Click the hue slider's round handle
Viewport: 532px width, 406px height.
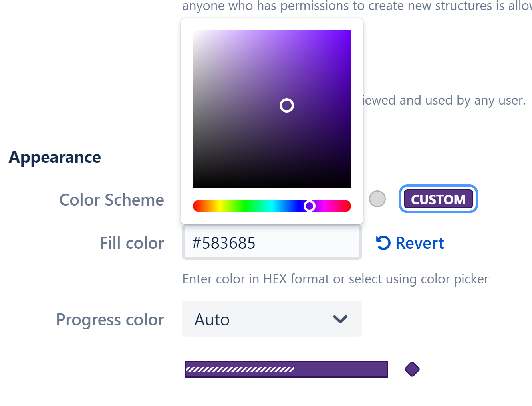[310, 206]
